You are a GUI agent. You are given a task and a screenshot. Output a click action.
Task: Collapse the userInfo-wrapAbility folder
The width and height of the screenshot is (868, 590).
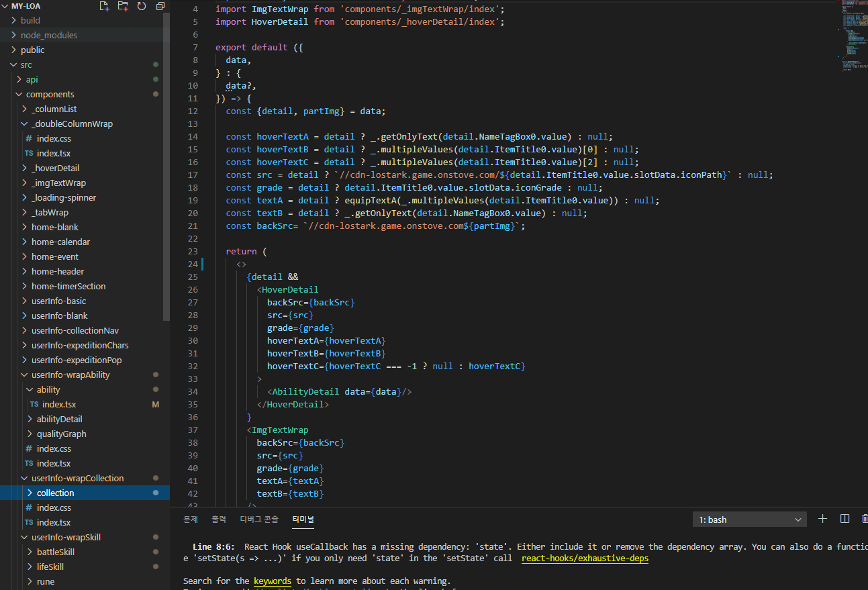pyautogui.click(x=83, y=375)
